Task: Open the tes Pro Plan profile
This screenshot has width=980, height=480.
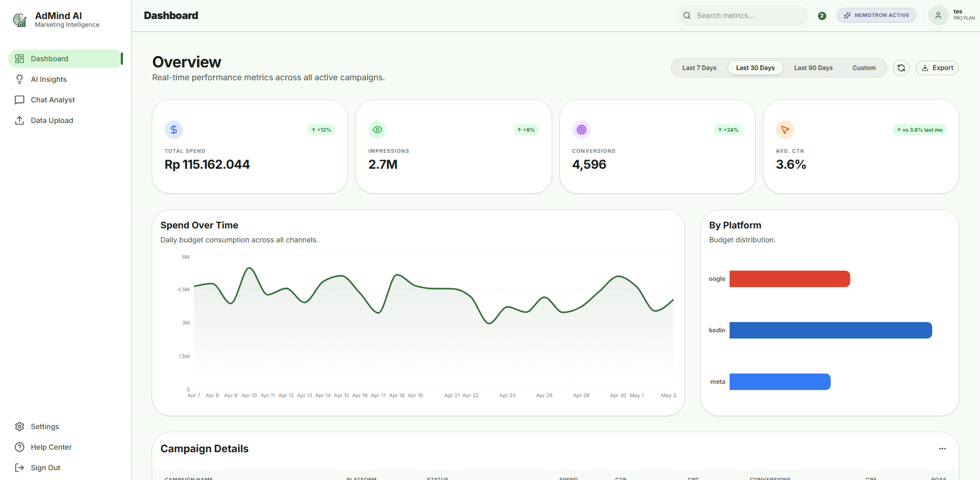Action: point(952,15)
